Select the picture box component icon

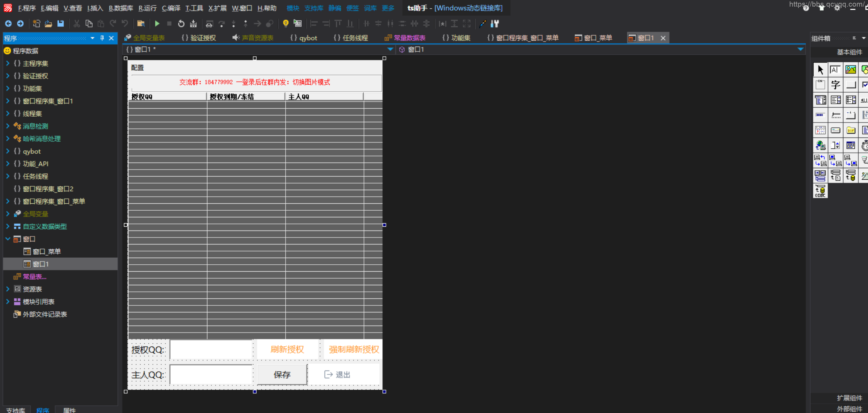click(851, 70)
